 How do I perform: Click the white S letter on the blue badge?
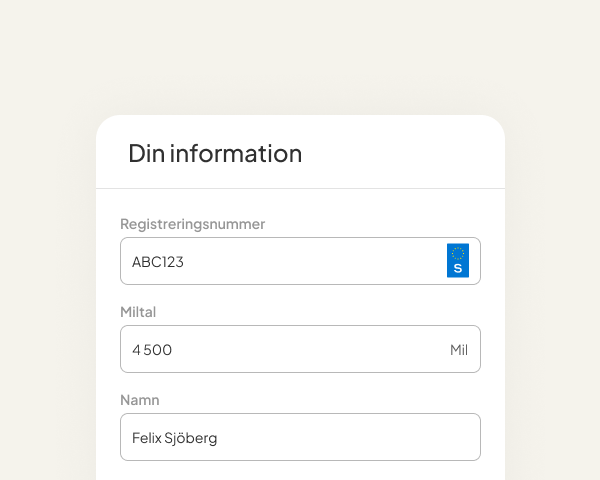(x=458, y=269)
